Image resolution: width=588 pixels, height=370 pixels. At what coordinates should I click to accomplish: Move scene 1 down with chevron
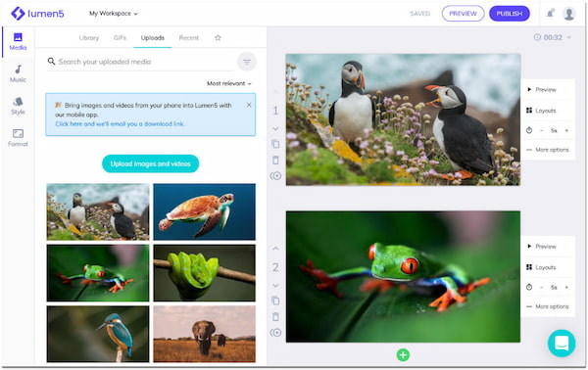tap(275, 129)
